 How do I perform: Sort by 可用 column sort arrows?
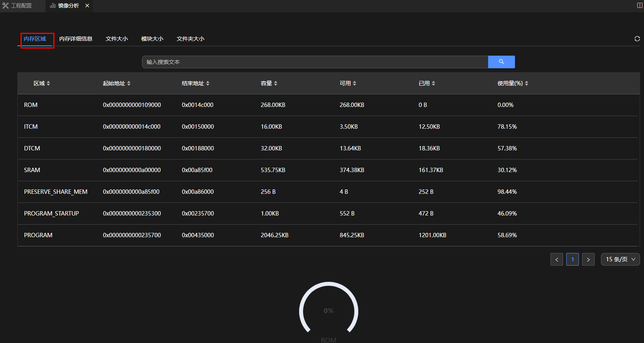[354, 83]
